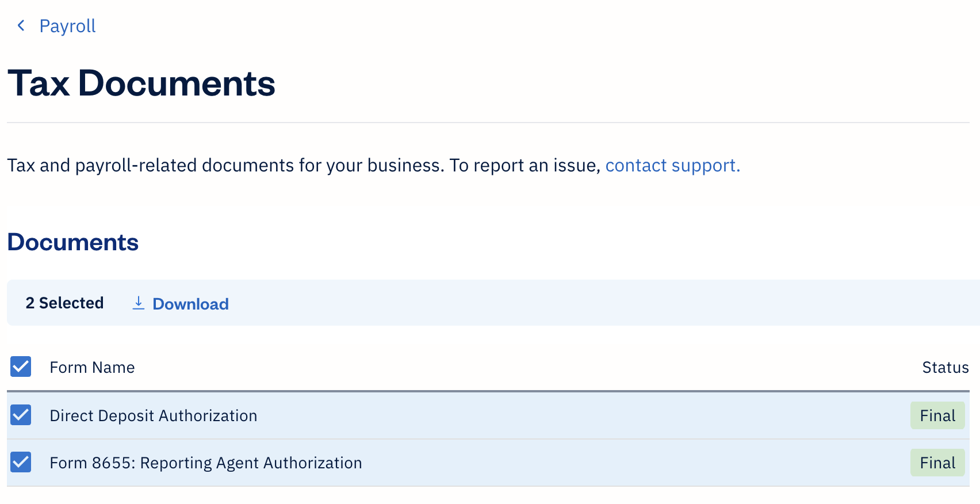The height and width of the screenshot is (504, 980).
Task: Uncheck the Form 8655 checkbox
Action: (21, 462)
